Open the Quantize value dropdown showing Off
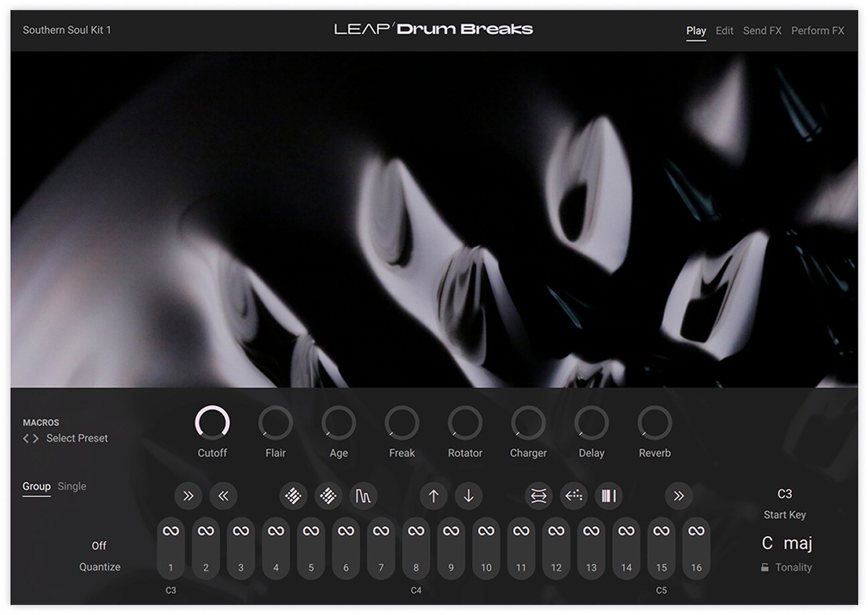Image resolution: width=868 pixels, height=615 pixels. (x=99, y=545)
